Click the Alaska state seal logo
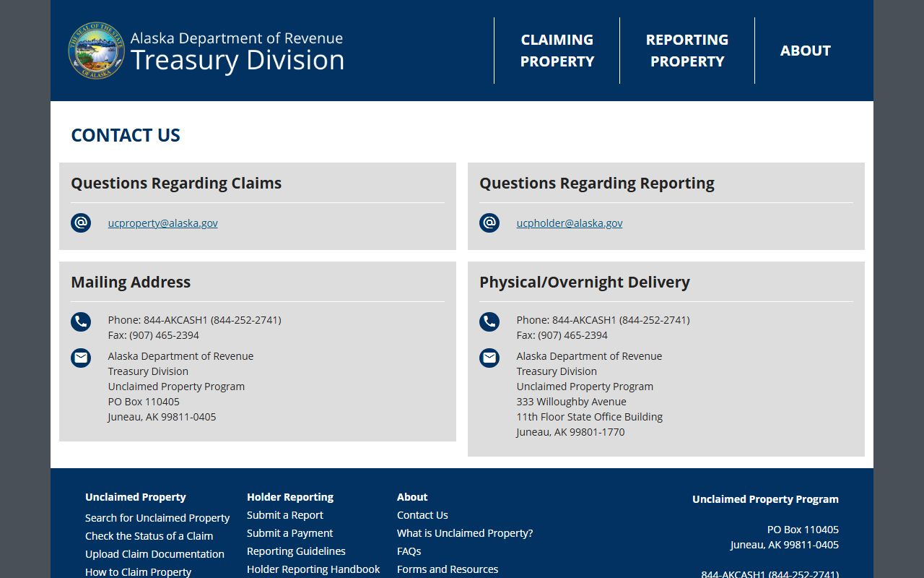 (x=97, y=51)
